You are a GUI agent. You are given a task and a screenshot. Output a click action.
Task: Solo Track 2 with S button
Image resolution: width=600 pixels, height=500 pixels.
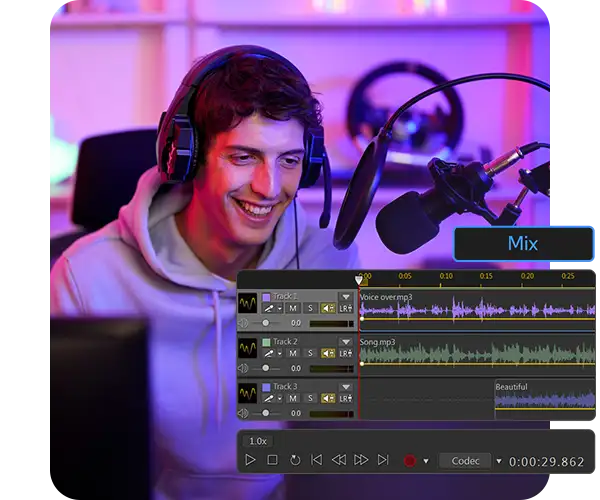click(310, 353)
